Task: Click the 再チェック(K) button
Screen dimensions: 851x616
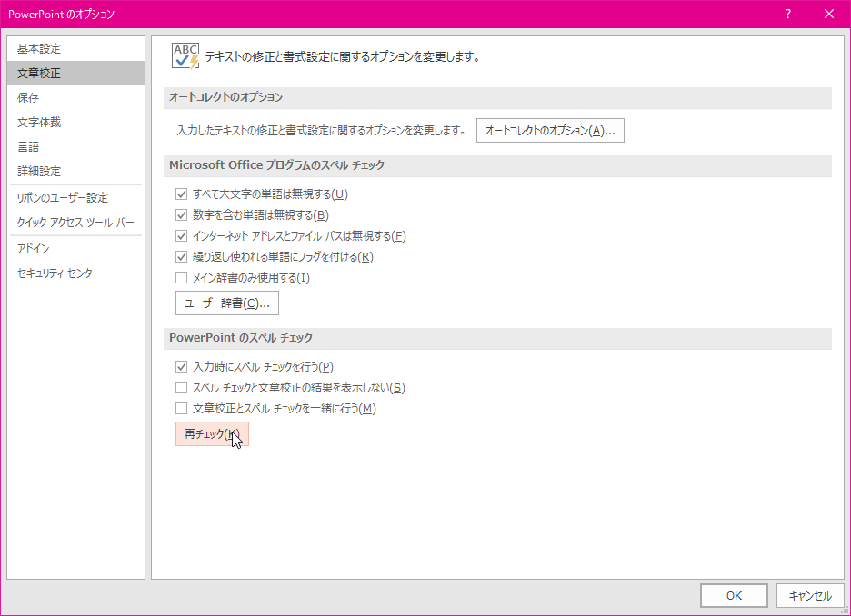Action: point(212,433)
